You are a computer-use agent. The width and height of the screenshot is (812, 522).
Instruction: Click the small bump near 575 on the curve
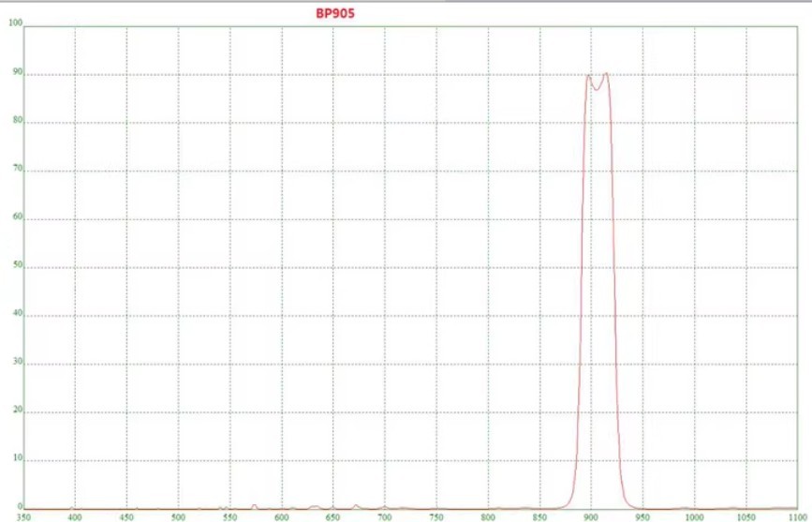(254, 505)
